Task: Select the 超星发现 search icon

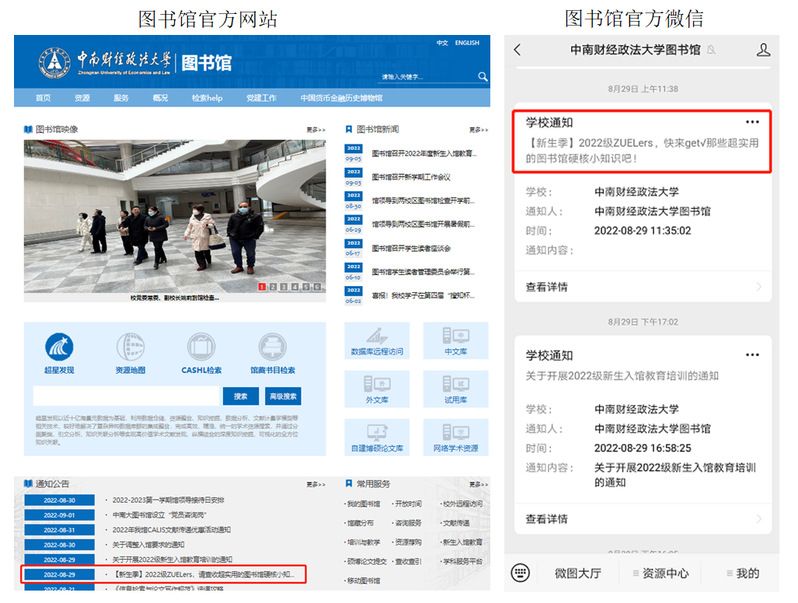Action: click(59, 347)
